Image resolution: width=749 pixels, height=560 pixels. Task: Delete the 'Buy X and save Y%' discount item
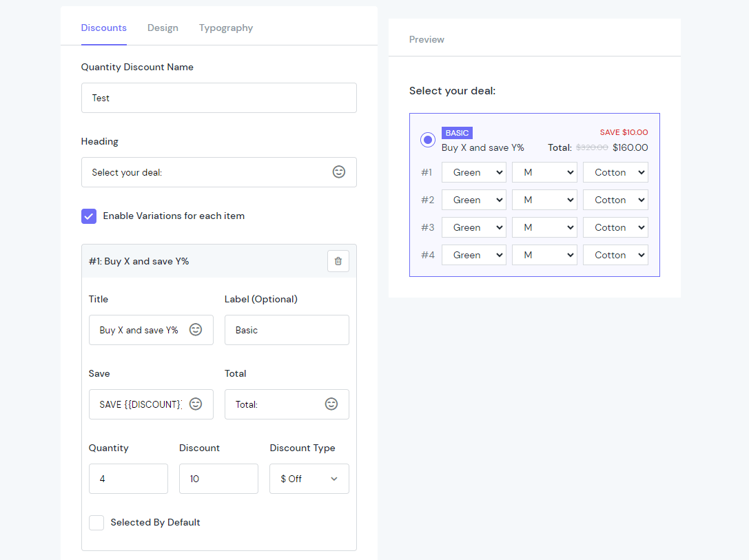click(x=338, y=261)
